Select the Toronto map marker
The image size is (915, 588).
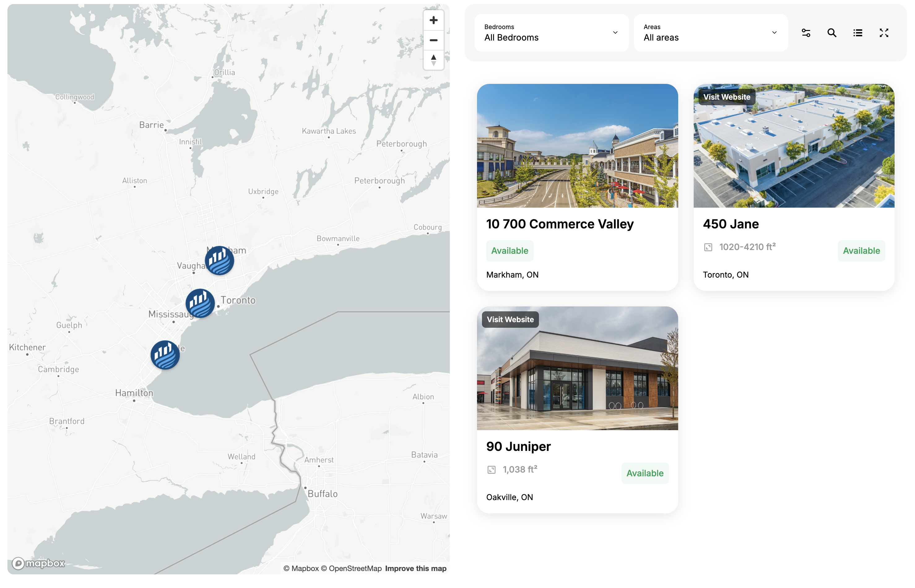[x=200, y=304]
